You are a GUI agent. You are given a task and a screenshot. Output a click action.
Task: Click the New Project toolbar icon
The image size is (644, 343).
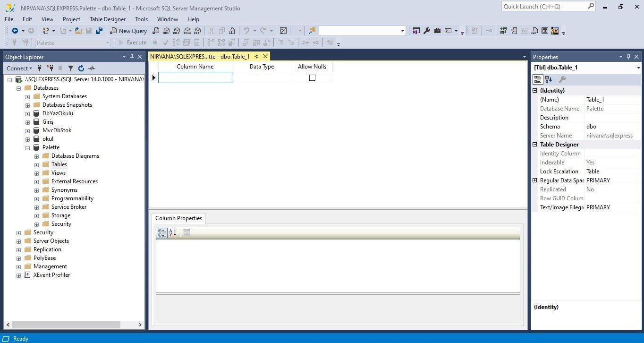pos(46,31)
